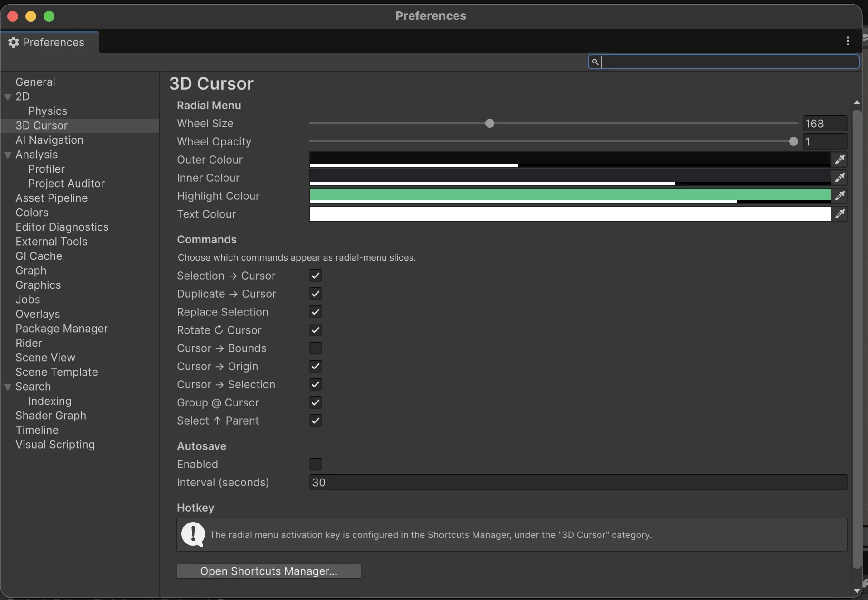The height and width of the screenshot is (600, 868).
Task: Use the eyedropper for Text Colour
Action: tap(839, 214)
